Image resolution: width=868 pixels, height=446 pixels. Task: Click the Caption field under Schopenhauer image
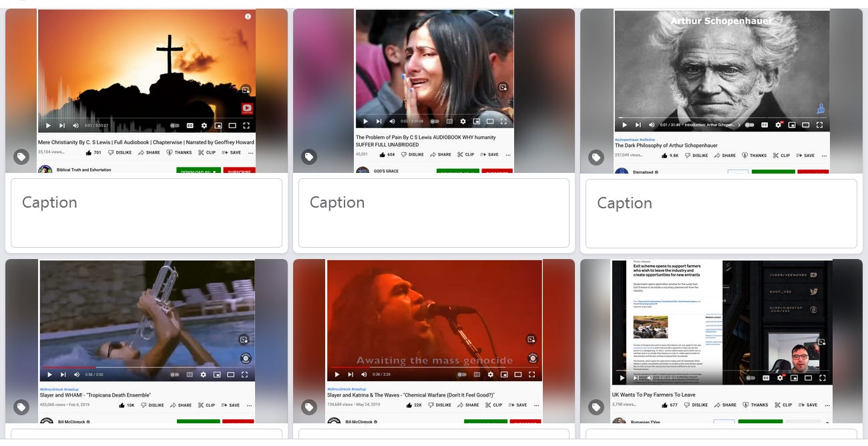[721, 213]
